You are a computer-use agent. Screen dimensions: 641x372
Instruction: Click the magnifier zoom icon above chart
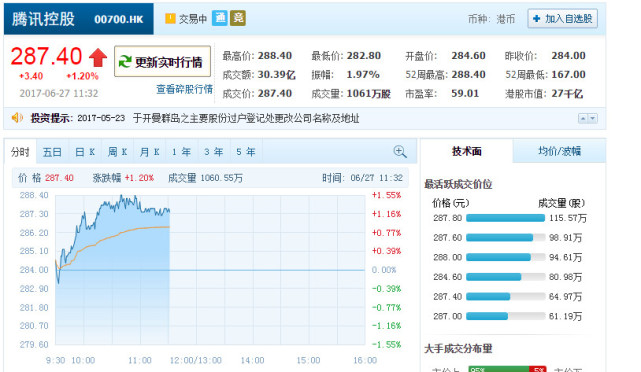point(400,152)
